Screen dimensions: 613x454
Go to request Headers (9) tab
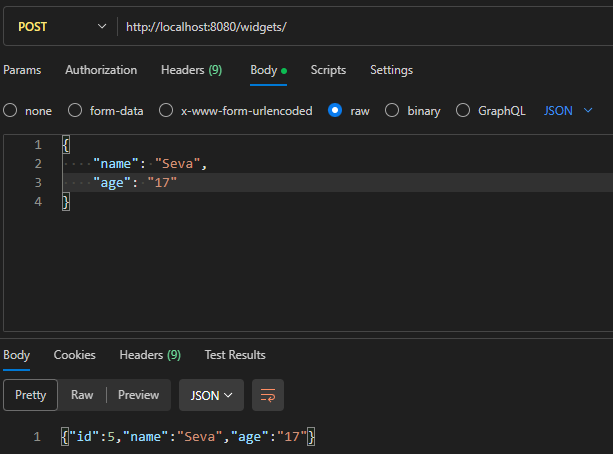(x=191, y=70)
